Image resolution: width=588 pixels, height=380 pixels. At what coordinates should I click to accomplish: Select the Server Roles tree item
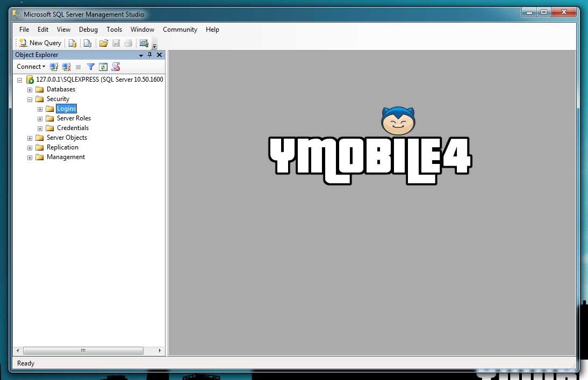pos(74,118)
